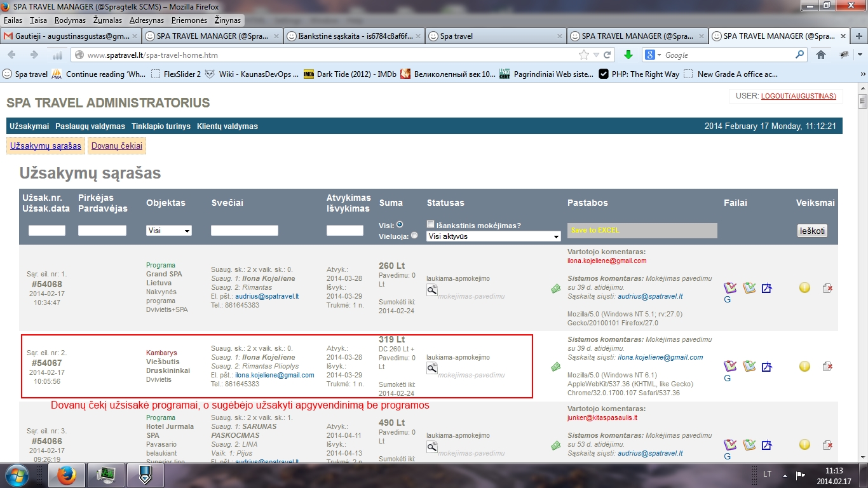Click audrius@spatravel.lt email for order #54068
This screenshot has width=868, height=488.
[267, 296]
